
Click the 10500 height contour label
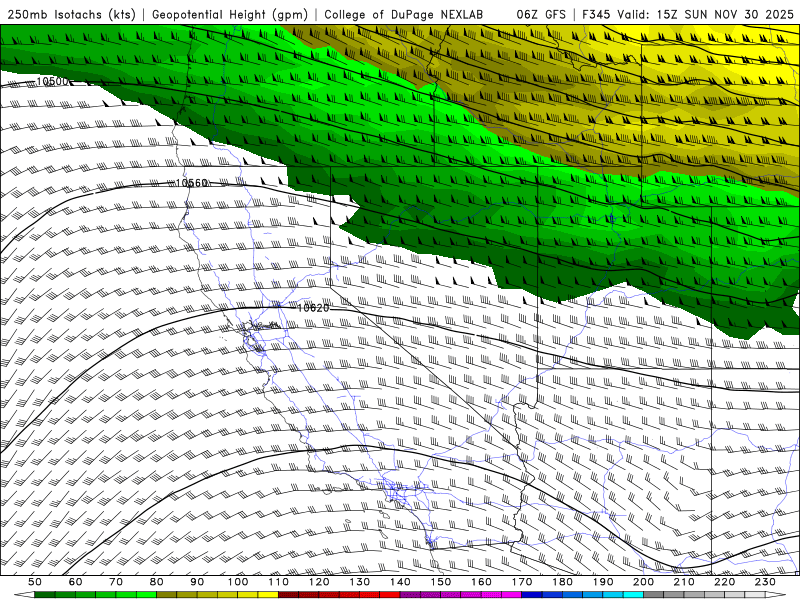coord(52,82)
